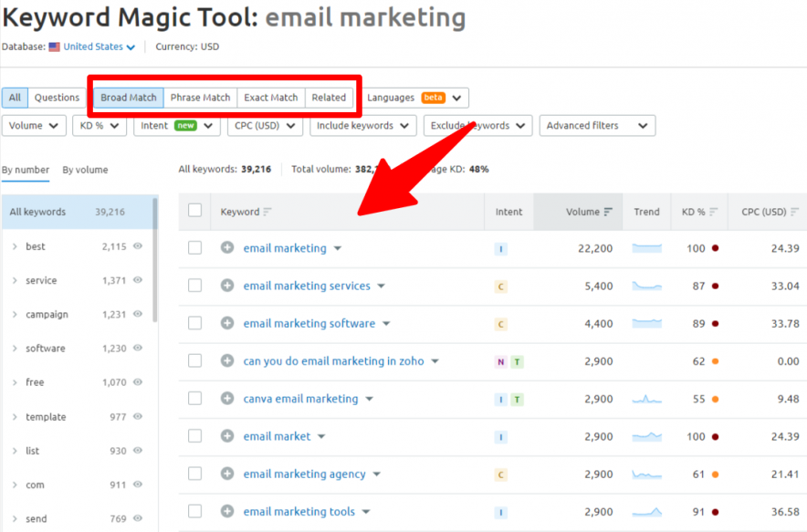The width and height of the screenshot is (807, 532).
Task: Click the red KD difficulty dot for email market
Action: tap(715, 436)
